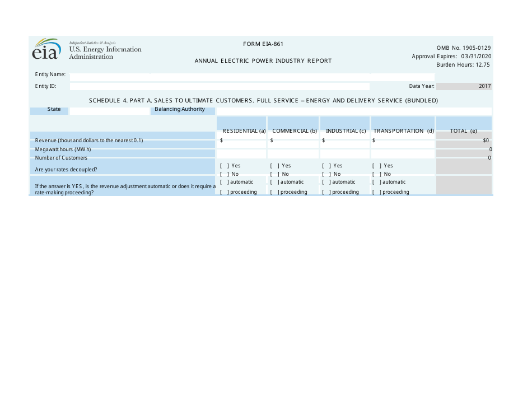The height and width of the screenshot is (411, 532).
Task: Select proceeding option for Commercial
Action: click(274, 192)
